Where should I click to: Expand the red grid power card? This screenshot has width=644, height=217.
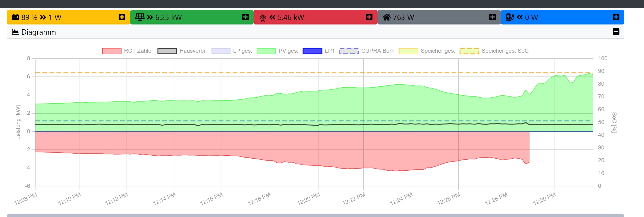pos(369,17)
